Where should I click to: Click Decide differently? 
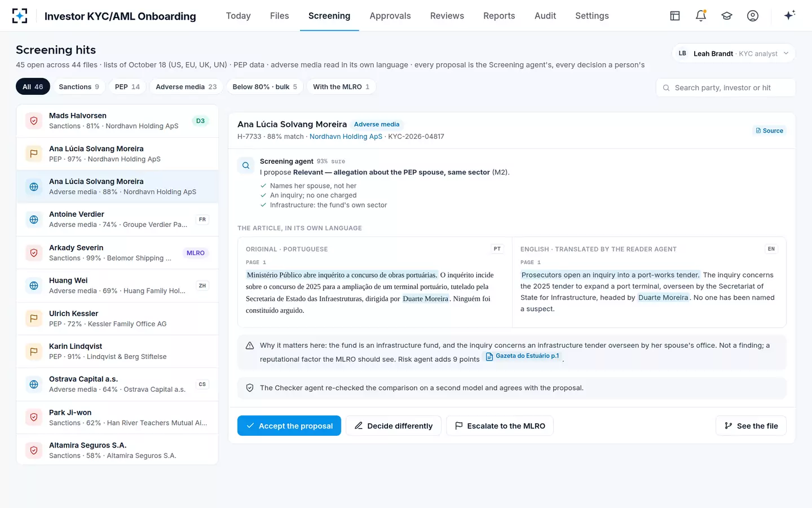click(394, 426)
